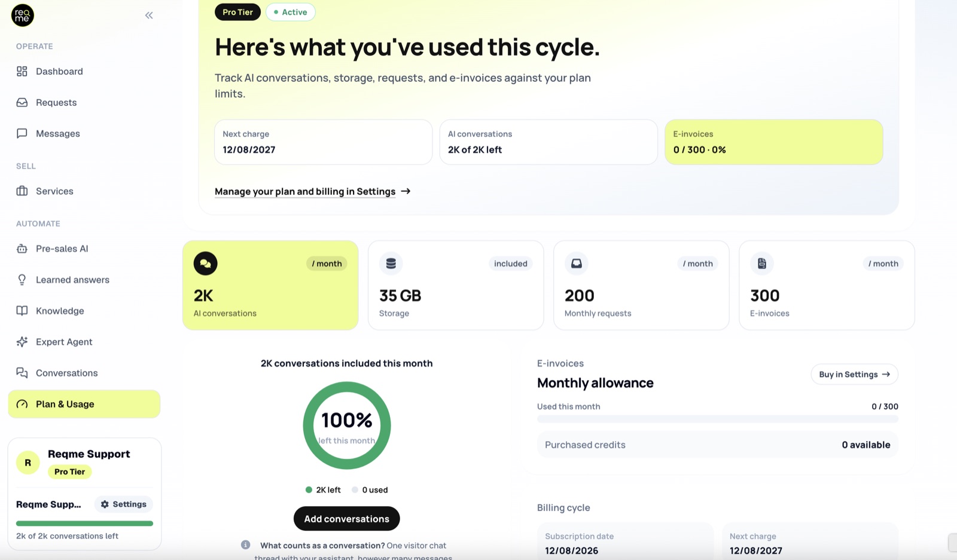Open Settings with the gear button
Image resolution: width=957 pixels, height=560 pixels.
coord(124,504)
